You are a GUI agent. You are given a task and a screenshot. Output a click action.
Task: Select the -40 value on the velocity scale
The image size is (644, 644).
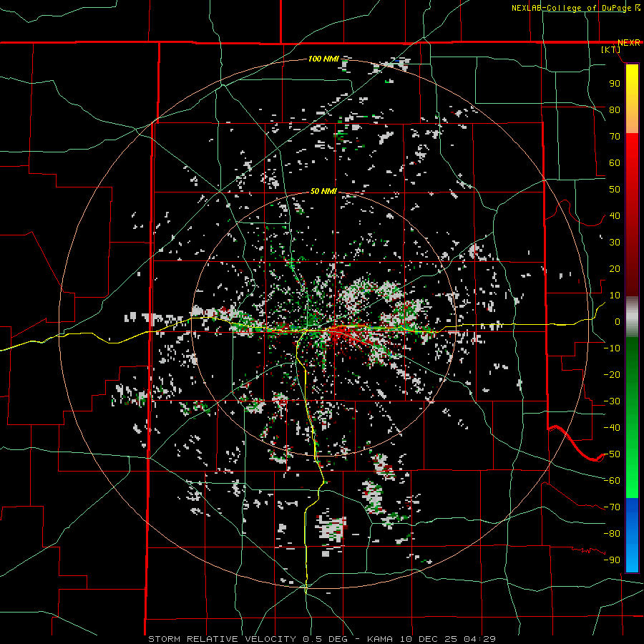point(612,428)
